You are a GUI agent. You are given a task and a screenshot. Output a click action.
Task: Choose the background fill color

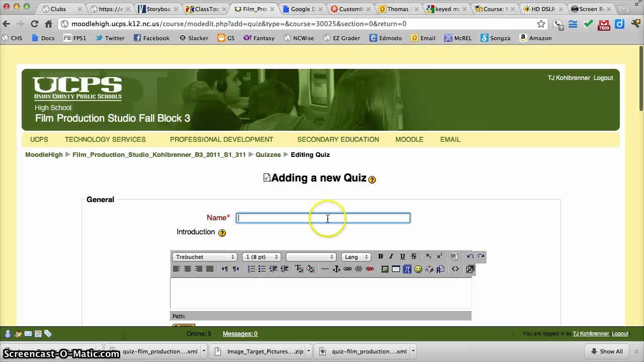[310, 269]
